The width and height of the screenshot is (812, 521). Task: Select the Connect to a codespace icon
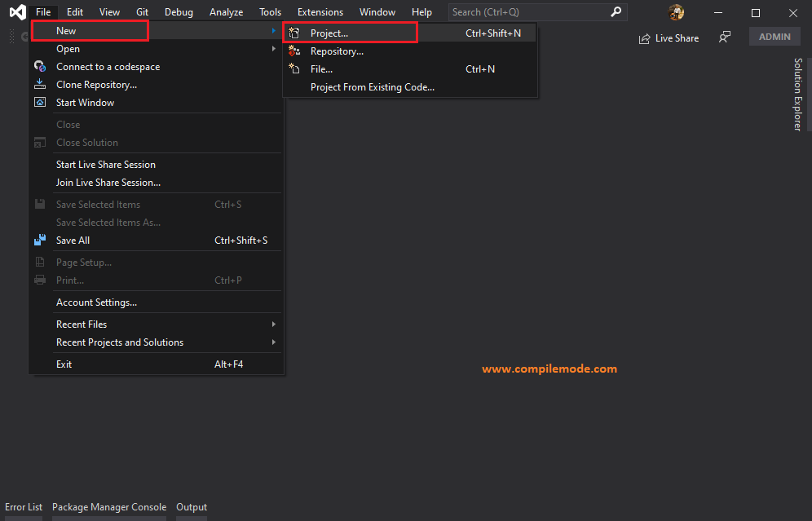40,66
